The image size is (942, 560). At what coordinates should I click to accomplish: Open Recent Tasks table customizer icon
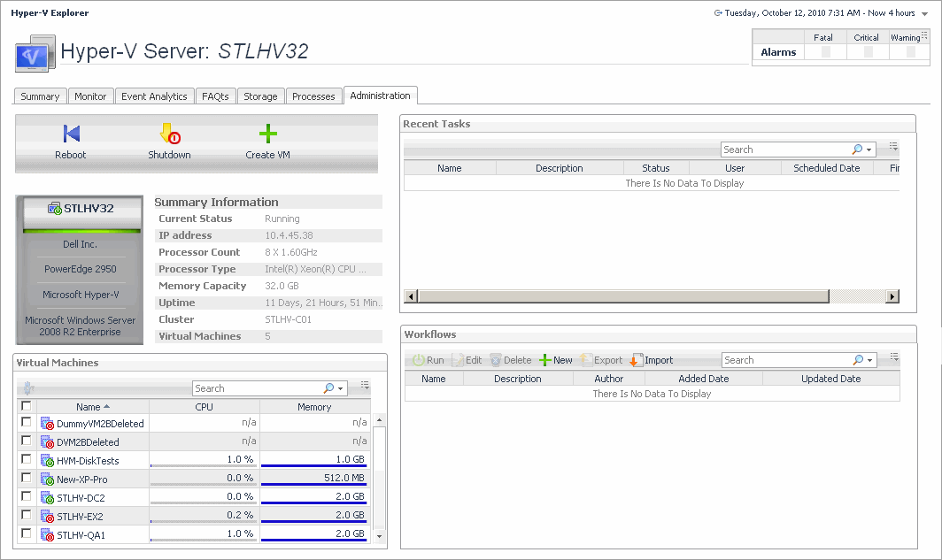tap(893, 147)
